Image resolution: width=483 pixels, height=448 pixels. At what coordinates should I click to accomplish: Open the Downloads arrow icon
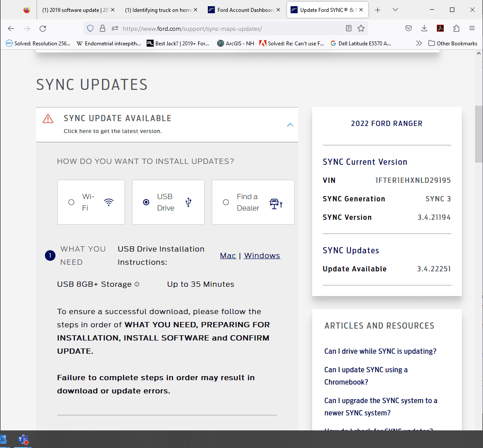424,28
